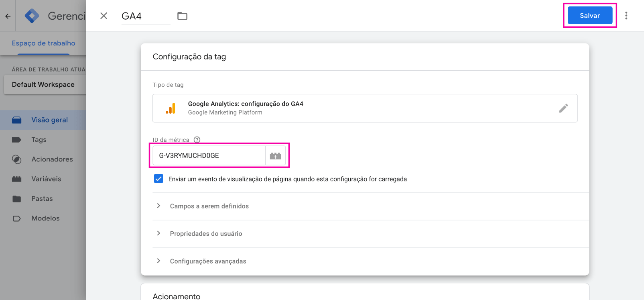
Task: Open Visão geral in the sidebar
Action: click(x=43, y=120)
